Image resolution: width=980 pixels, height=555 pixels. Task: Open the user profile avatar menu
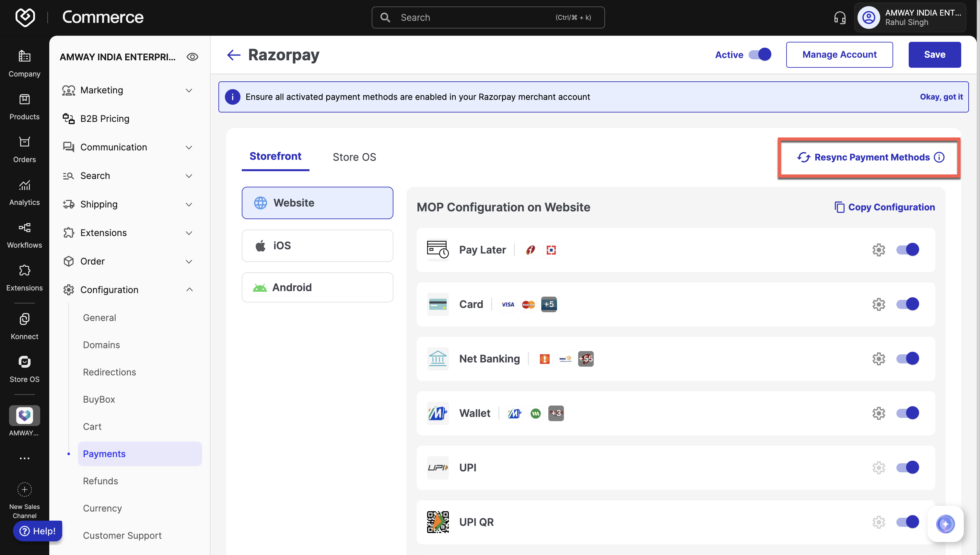coord(869,17)
